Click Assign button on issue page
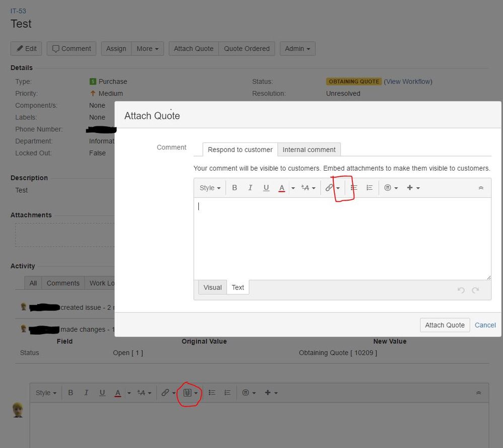This screenshot has width=503, height=448. pyautogui.click(x=116, y=49)
